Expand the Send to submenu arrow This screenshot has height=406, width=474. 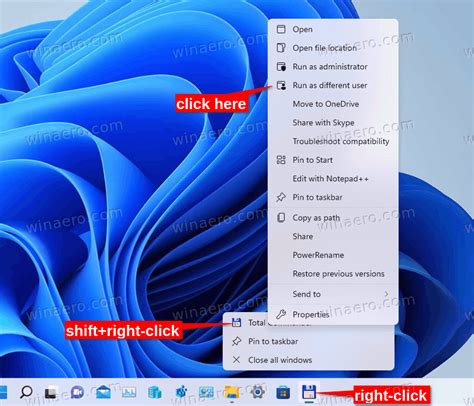[386, 294]
